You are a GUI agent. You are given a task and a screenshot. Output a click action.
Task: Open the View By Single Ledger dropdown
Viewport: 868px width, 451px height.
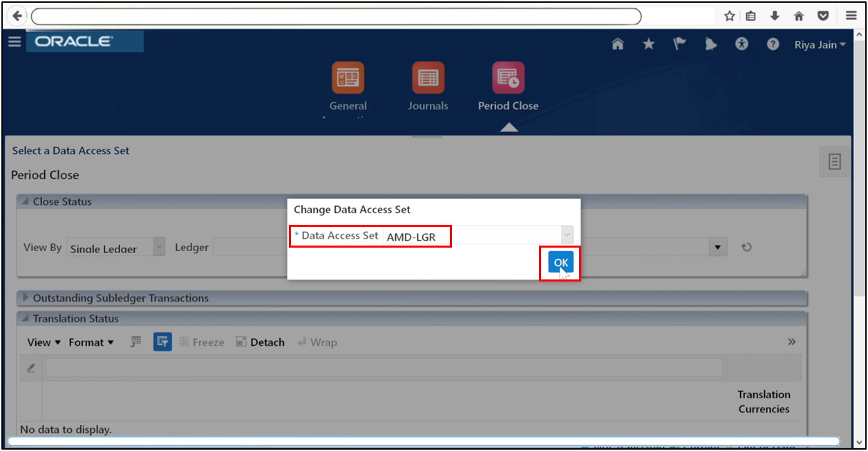tap(157, 247)
